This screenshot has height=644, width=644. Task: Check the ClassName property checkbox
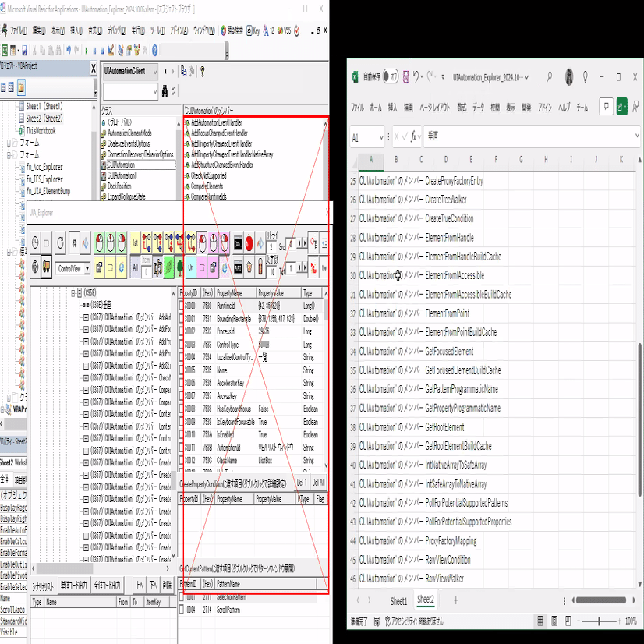point(182,461)
